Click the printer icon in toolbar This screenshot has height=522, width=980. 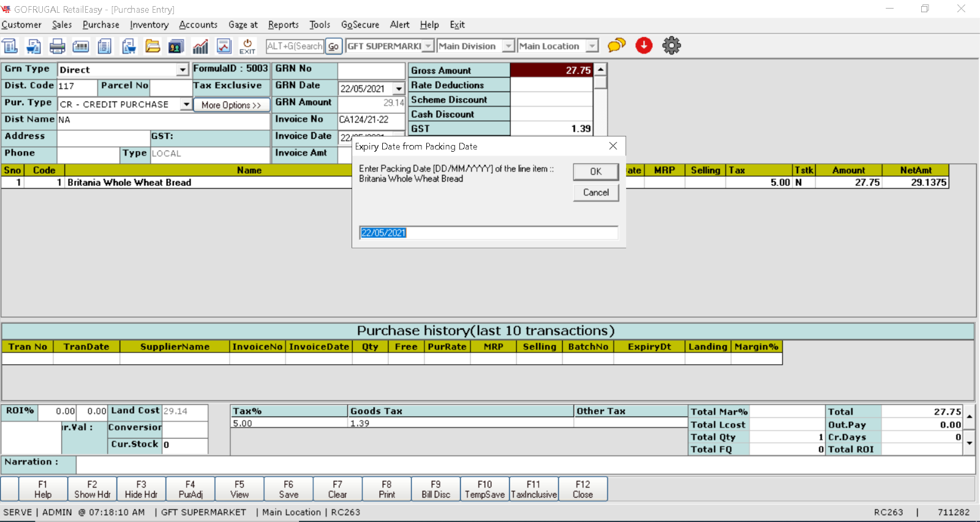58,46
